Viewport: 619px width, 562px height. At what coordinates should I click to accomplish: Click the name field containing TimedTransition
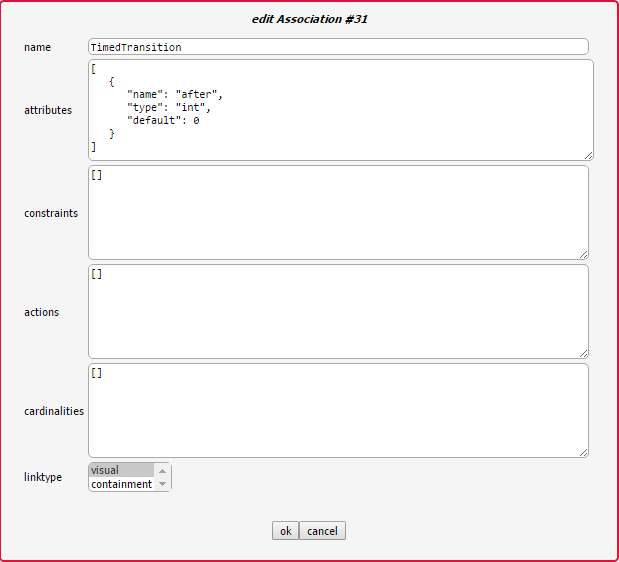pyautogui.click(x=338, y=47)
